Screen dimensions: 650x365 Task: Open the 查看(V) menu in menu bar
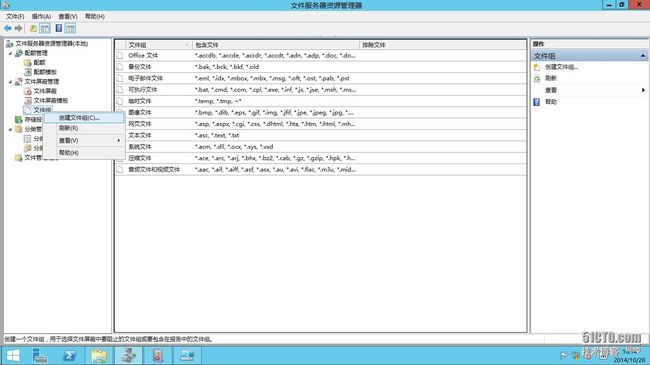[x=68, y=16]
